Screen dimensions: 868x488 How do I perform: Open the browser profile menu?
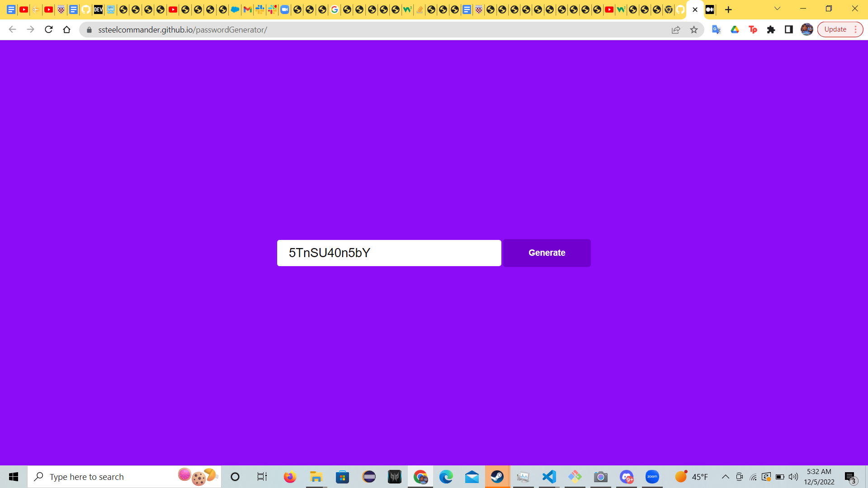point(807,29)
